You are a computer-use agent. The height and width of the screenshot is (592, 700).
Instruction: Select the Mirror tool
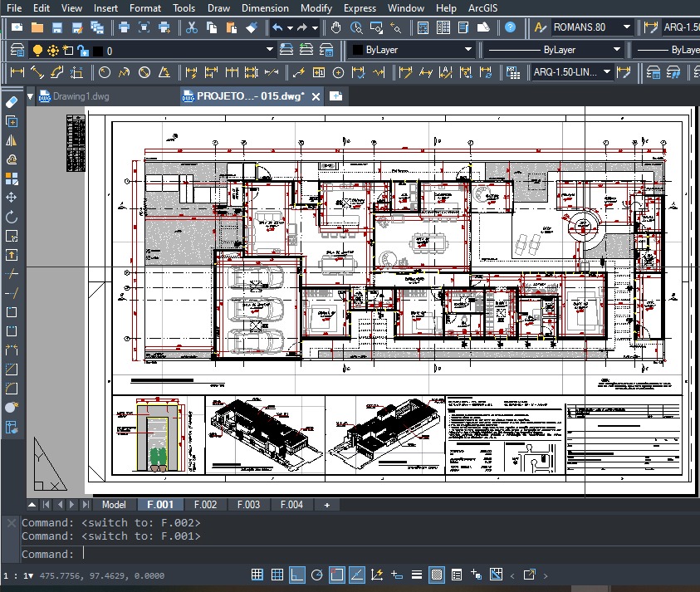tap(12, 140)
